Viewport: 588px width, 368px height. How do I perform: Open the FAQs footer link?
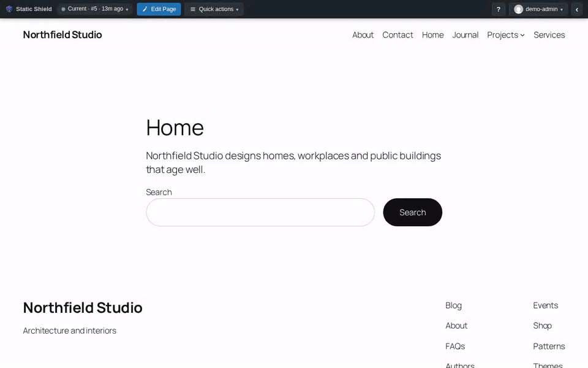[x=455, y=346]
